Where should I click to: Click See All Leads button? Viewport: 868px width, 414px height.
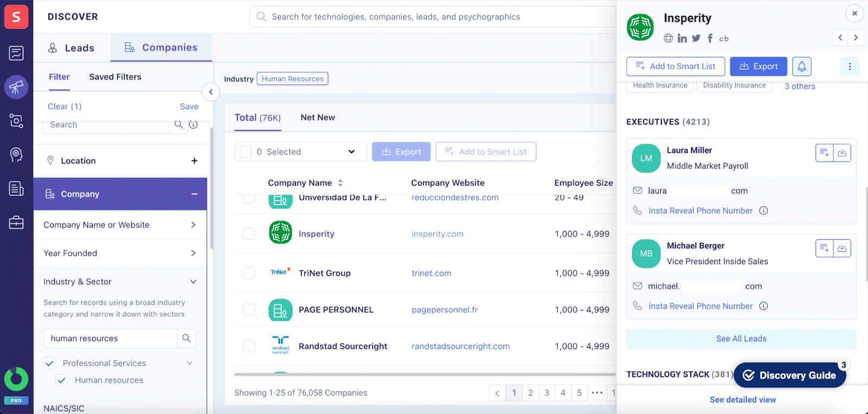[741, 339]
